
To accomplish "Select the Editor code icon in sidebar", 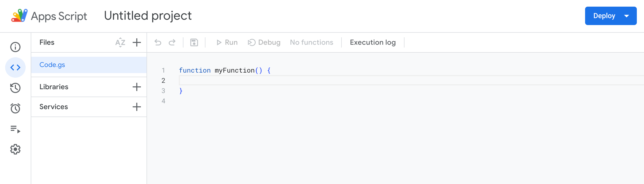I will (15, 67).
